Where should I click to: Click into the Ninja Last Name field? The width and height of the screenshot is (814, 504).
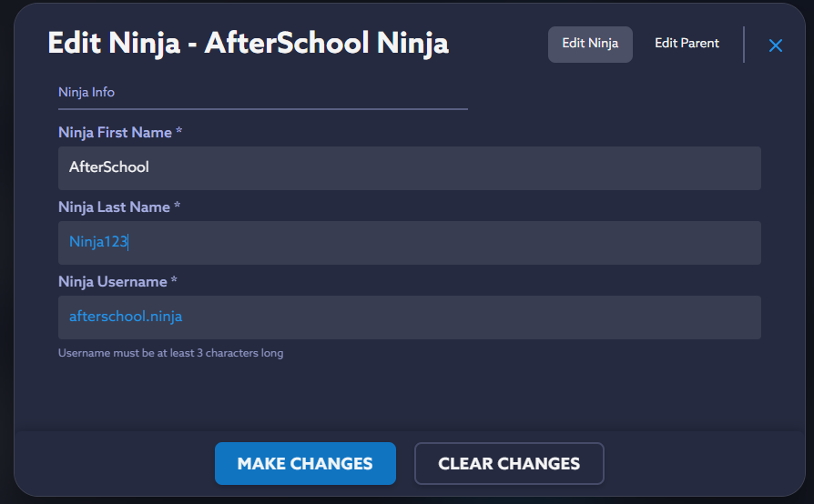pyautogui.click(x=410, y=243)
